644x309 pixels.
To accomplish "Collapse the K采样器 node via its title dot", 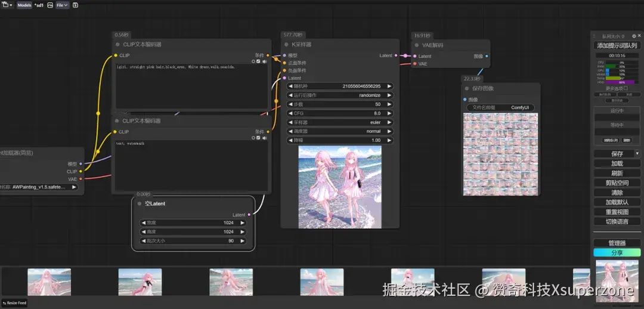I will tap(286, 44).
